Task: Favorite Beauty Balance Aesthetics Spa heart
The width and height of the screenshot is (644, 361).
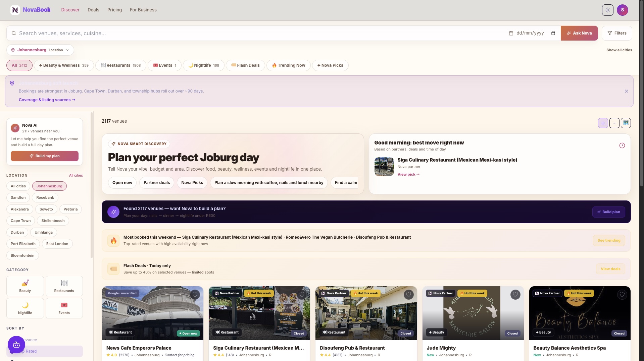Action: pos(622,295)
